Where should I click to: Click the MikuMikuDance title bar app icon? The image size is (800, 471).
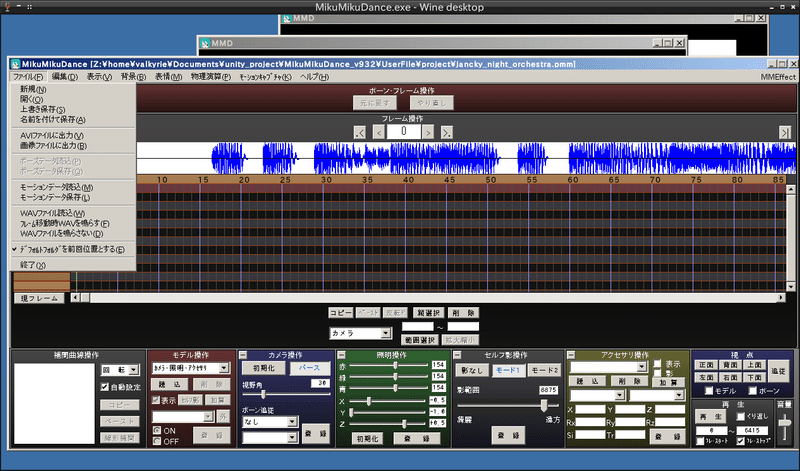tap(15, 64)
